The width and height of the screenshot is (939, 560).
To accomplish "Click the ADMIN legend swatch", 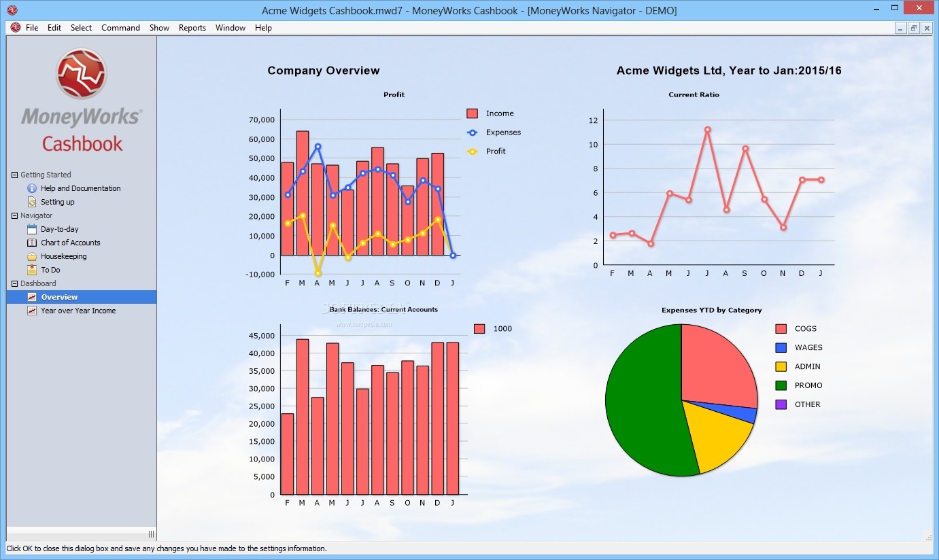I will tap(781, 367).
